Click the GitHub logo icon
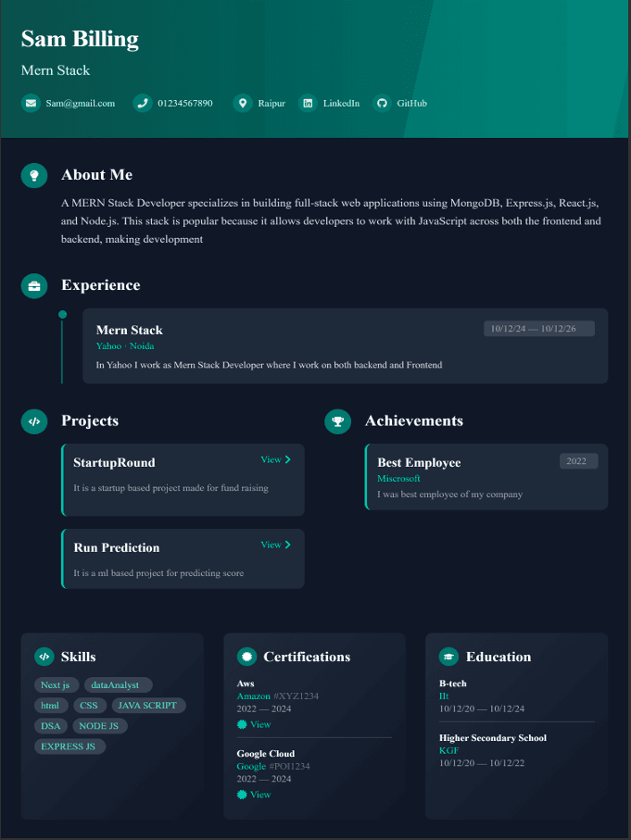Viewport: 631px width, 840px height. click(382, 103)
